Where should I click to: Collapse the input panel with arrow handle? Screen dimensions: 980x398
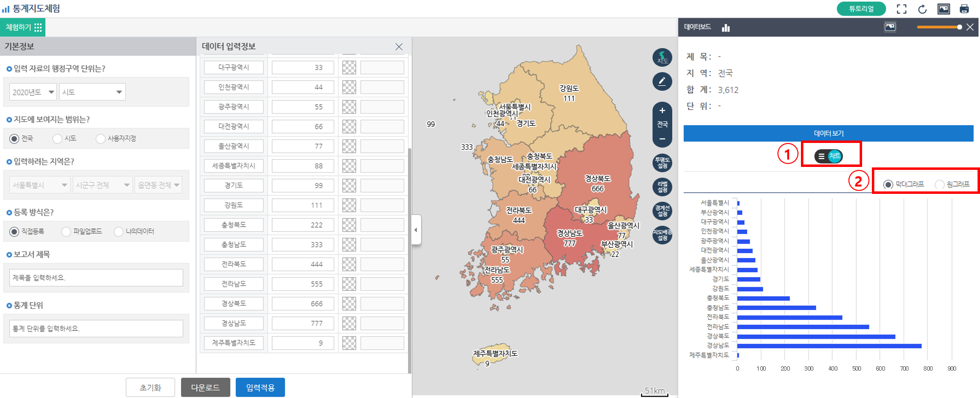[416, 230]
